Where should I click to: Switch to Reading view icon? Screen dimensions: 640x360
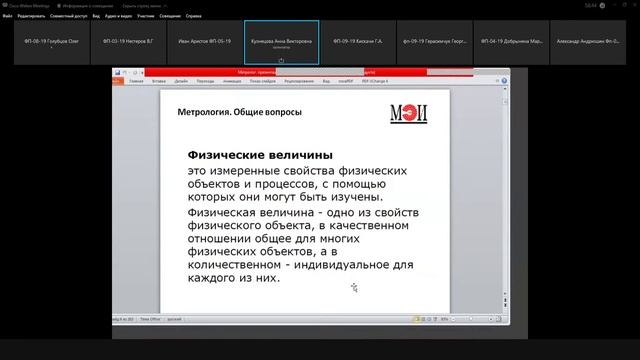(429, 319)
